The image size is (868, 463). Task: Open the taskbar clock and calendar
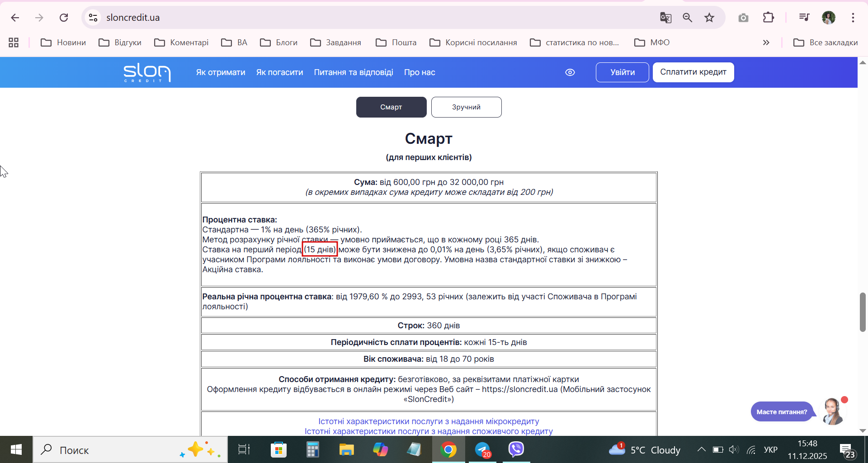click(x=807, y=449)
